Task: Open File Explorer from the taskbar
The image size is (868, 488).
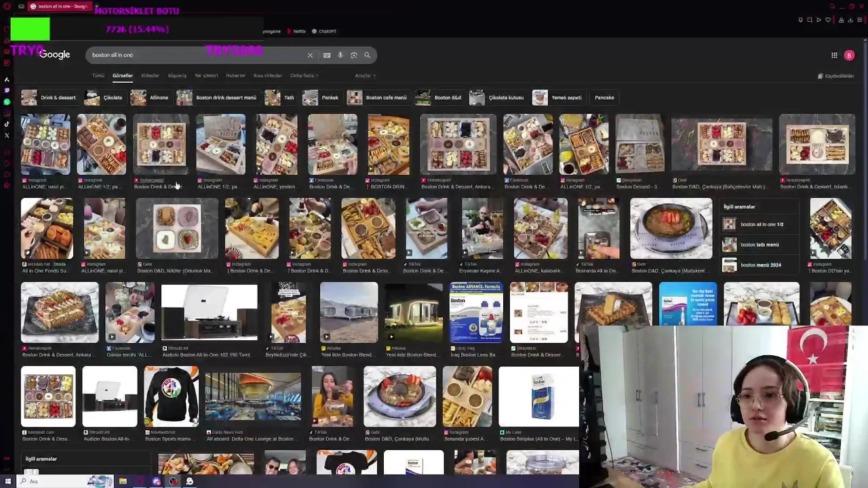Action: pos(123,481)
